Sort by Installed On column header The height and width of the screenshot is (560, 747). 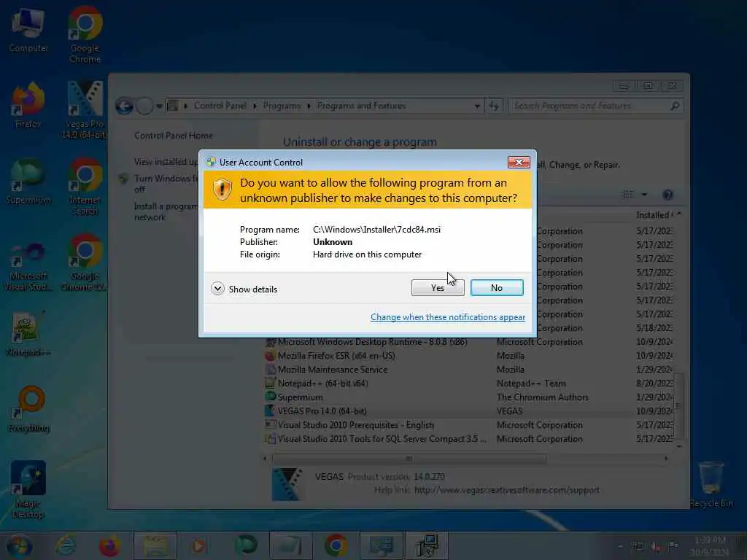coord(654,215)
